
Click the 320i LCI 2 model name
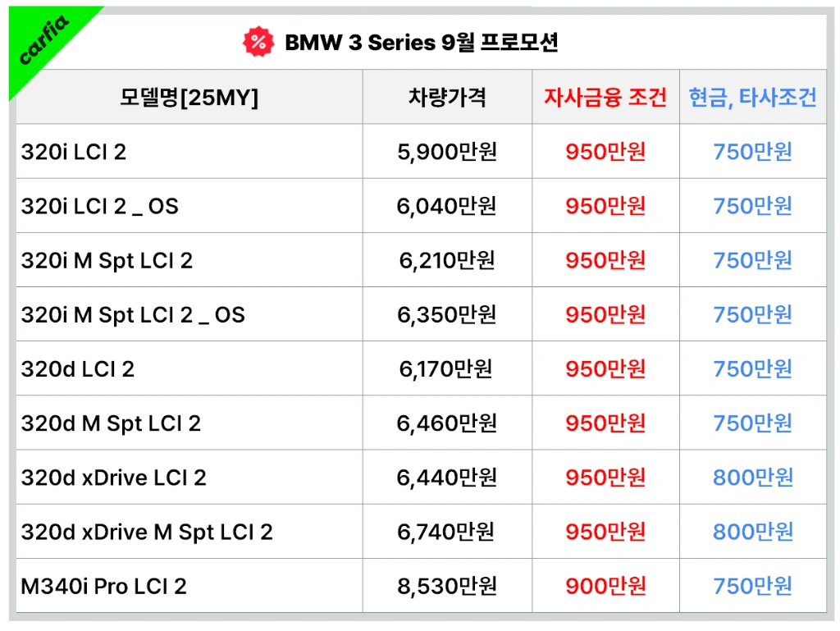pos(74,152)
